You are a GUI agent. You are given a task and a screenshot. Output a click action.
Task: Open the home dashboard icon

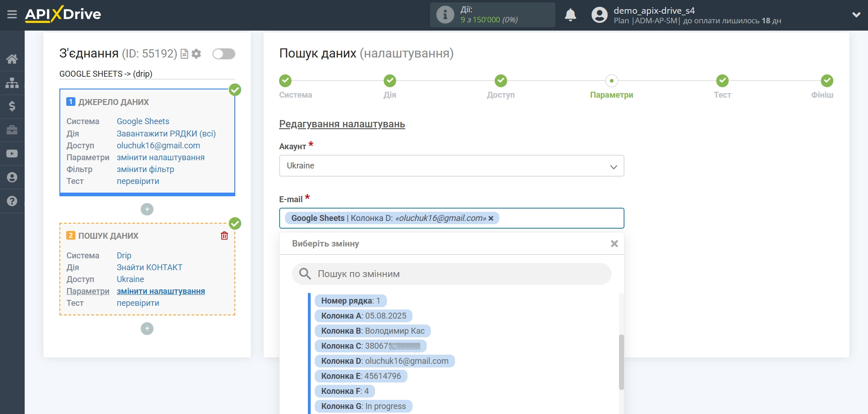tap(12, 59)
